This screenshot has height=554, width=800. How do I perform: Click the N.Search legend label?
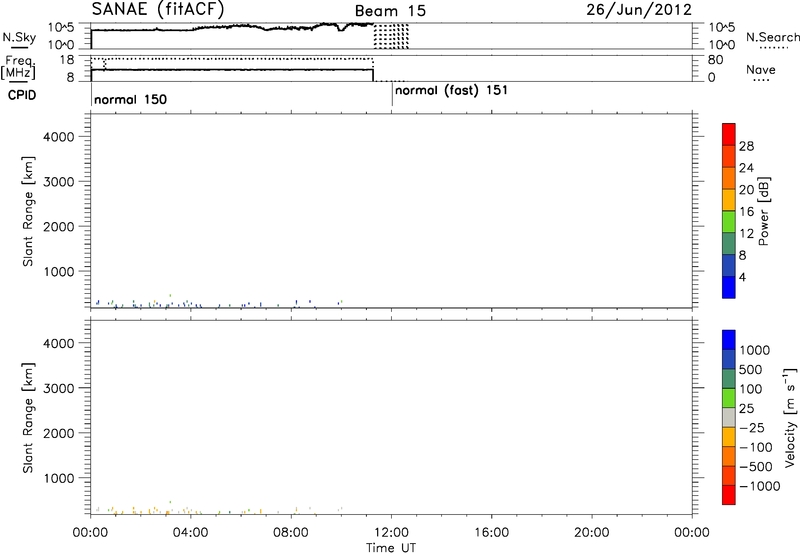(772, 37)
